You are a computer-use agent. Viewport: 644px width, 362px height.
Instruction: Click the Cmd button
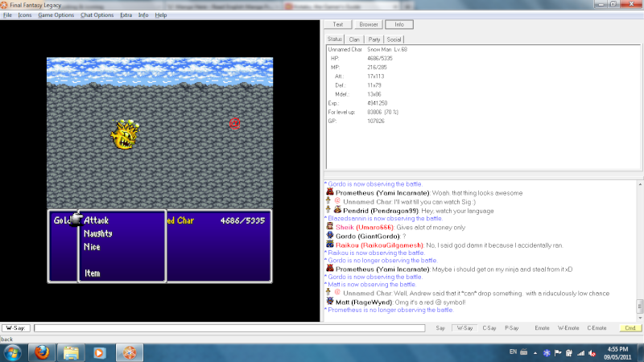click(630, 328)
